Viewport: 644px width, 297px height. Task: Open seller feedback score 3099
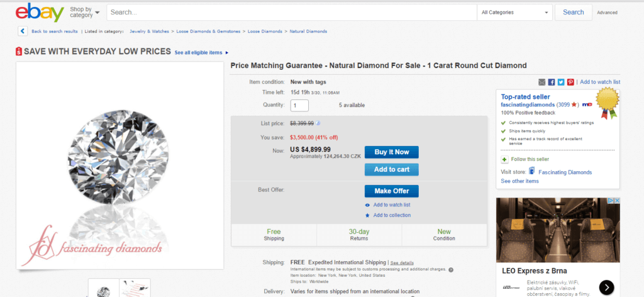(x=563, y=104)
